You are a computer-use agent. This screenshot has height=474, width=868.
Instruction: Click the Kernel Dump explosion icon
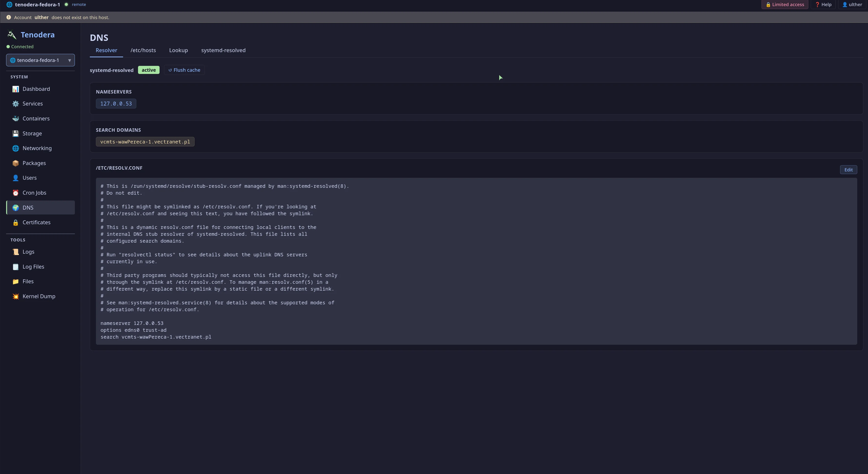[15, 296]
